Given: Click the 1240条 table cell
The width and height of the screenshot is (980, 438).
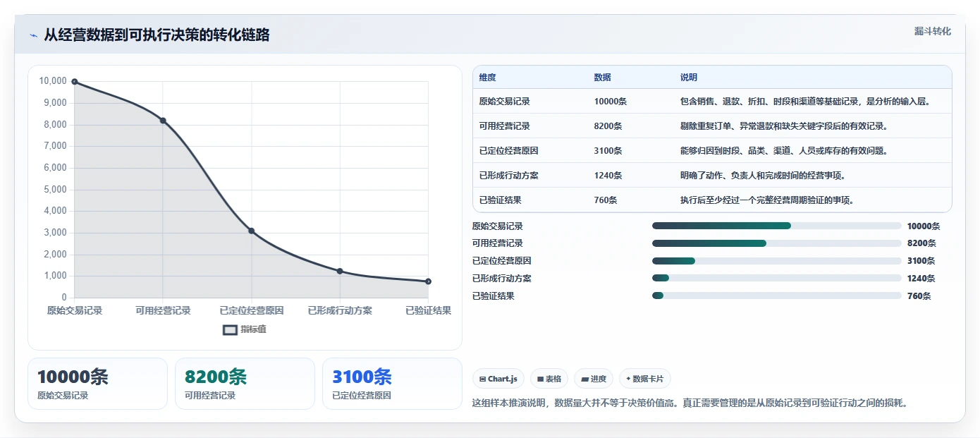Looking at the screenshot, I should click(608, 176).
